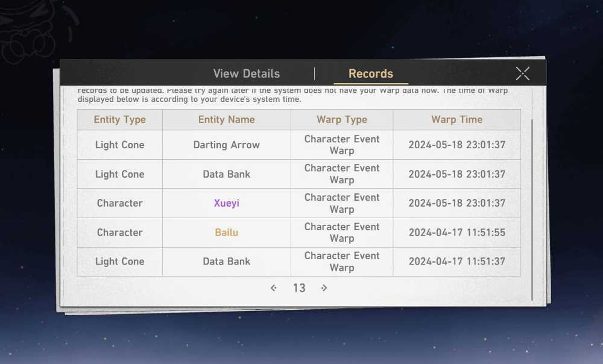
Task: Close the warp records window
Action: coord(523,74)
